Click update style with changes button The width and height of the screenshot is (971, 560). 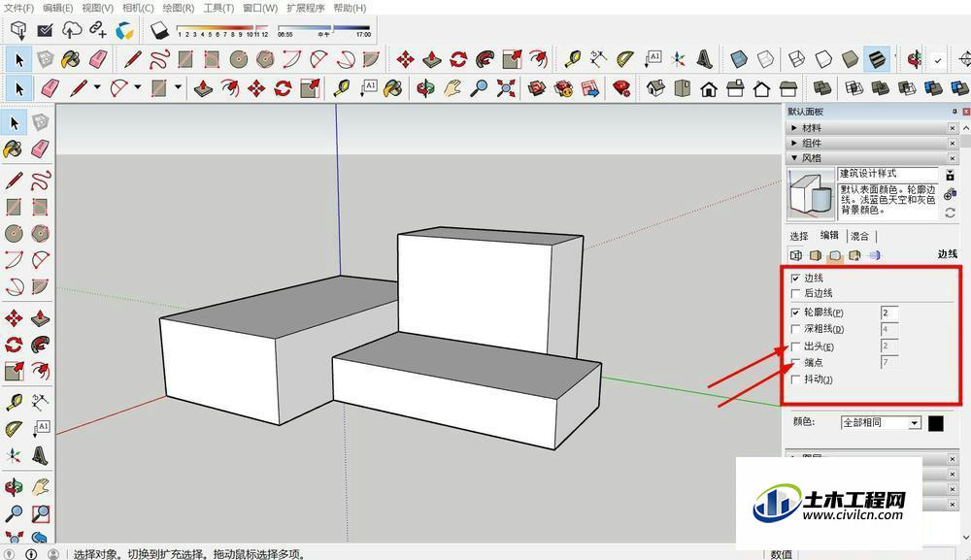point(950,213)
